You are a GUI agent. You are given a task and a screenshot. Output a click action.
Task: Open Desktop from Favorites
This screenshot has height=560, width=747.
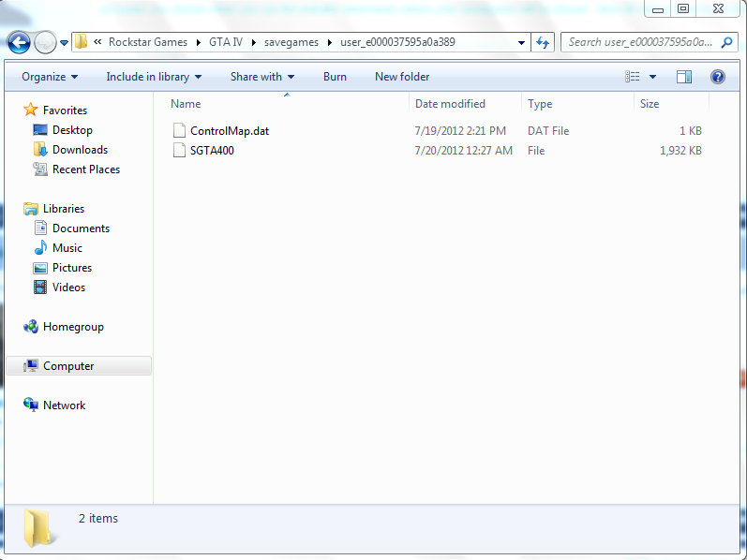[72, 130]
